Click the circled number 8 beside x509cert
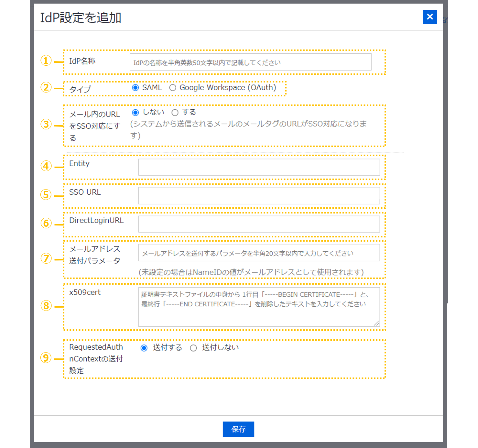Viewport: 478px width, 448px height. coord(46,306)
